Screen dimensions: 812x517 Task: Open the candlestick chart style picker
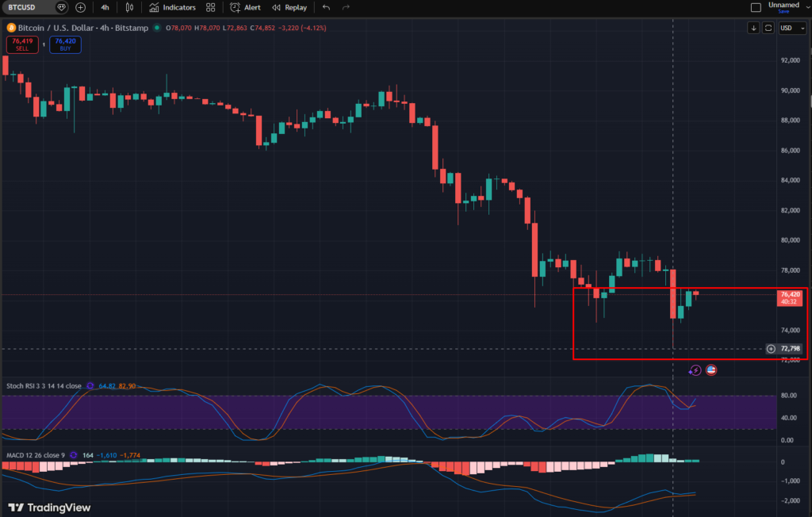pyautogui.click(x=129, y=7)
